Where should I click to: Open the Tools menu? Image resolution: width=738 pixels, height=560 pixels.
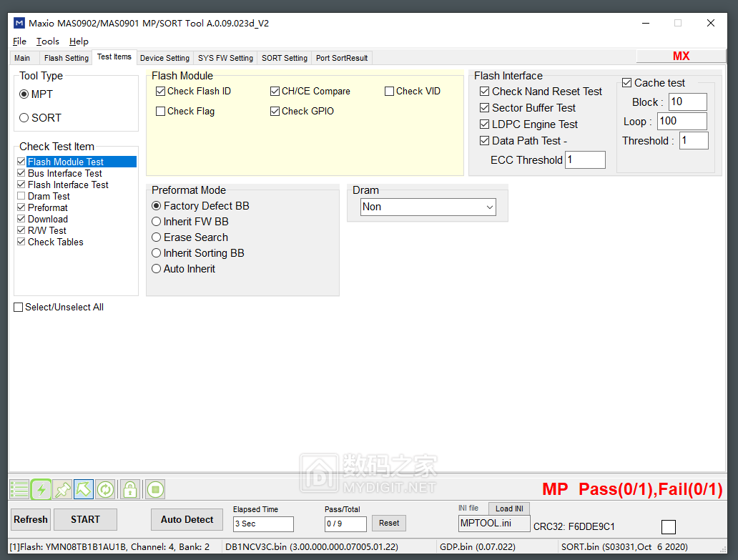pos(48,41)
